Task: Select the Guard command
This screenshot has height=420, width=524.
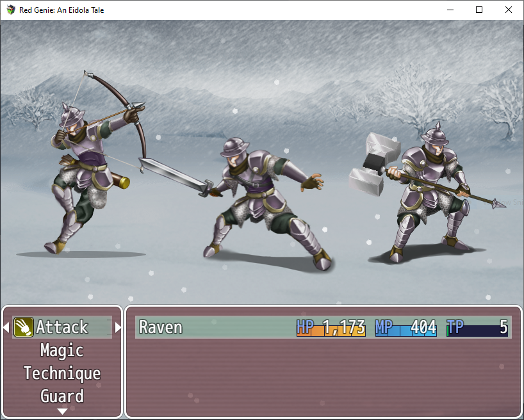Action: click(62, 396)
